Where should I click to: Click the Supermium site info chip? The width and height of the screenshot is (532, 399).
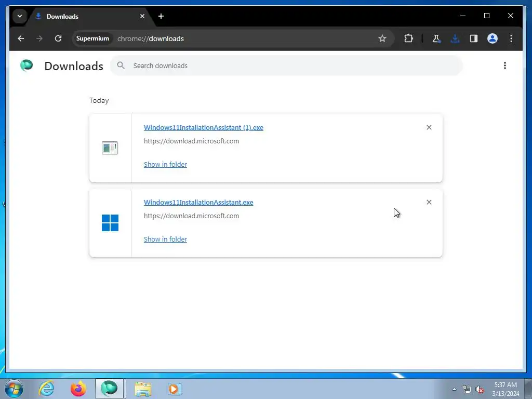92,38
